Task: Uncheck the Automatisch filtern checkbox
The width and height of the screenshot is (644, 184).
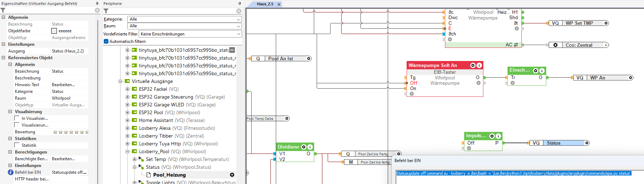Action: pos(106,41)
